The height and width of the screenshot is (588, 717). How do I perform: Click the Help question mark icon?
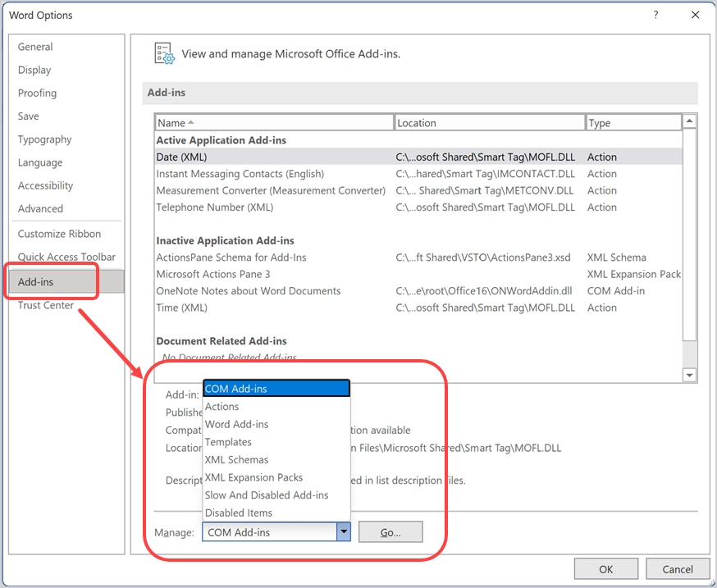pos(655,15)
